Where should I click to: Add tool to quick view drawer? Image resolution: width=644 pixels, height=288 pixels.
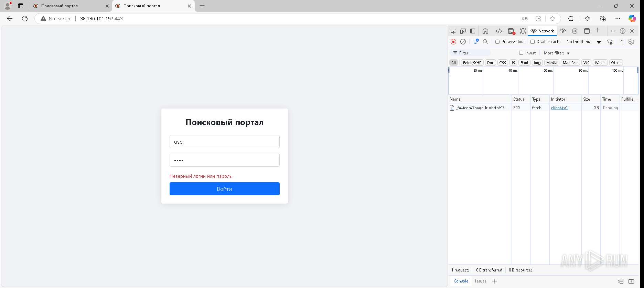coord(495,281)
